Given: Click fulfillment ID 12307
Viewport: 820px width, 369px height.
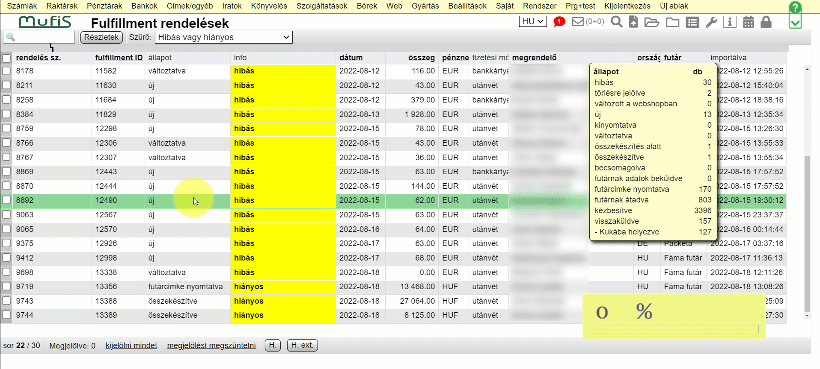Looking at the screenshot, I should tap(106, 157).
